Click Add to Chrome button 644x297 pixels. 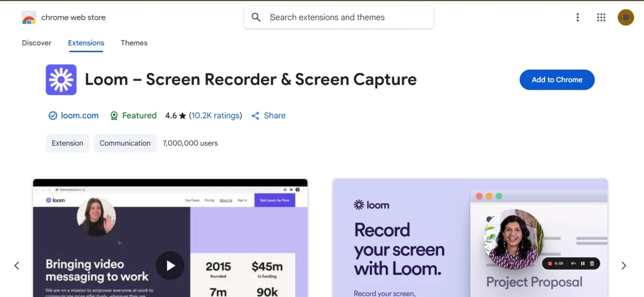pos(557,80)
